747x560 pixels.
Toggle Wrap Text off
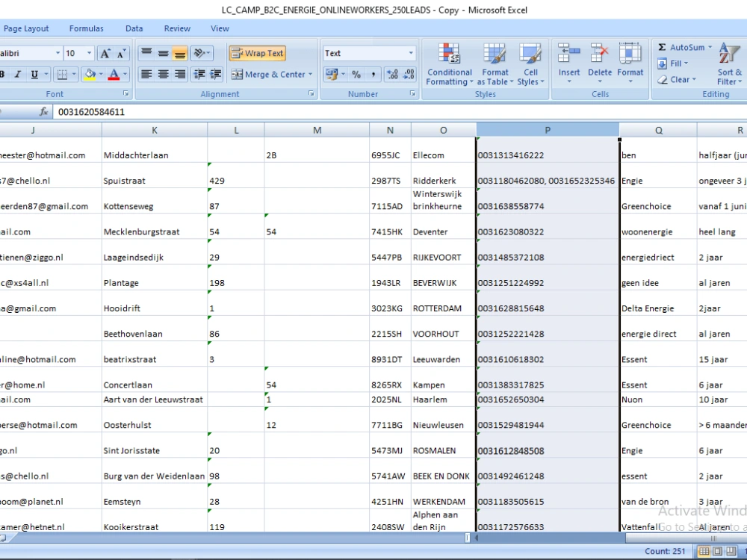(x=257, y=53)
